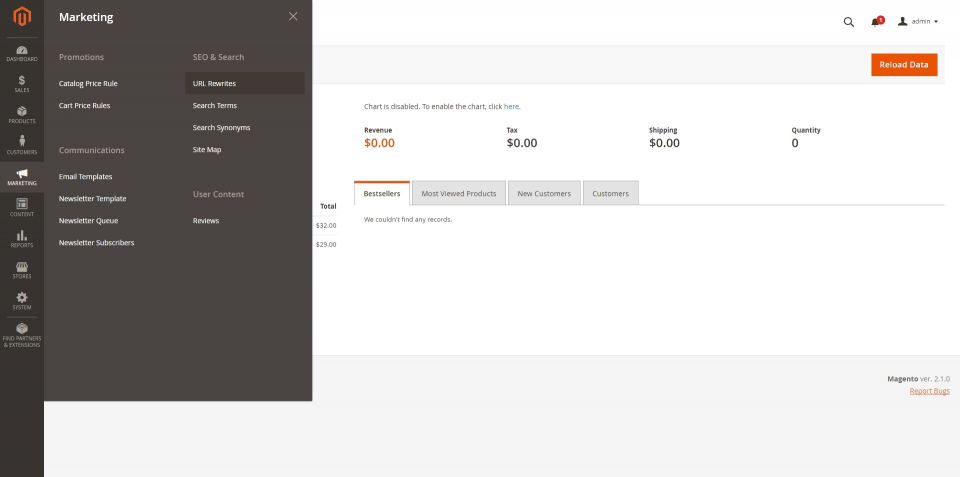Switch to New Customers tab
This screenshot has height=477, width=960.
click(544, 193)
